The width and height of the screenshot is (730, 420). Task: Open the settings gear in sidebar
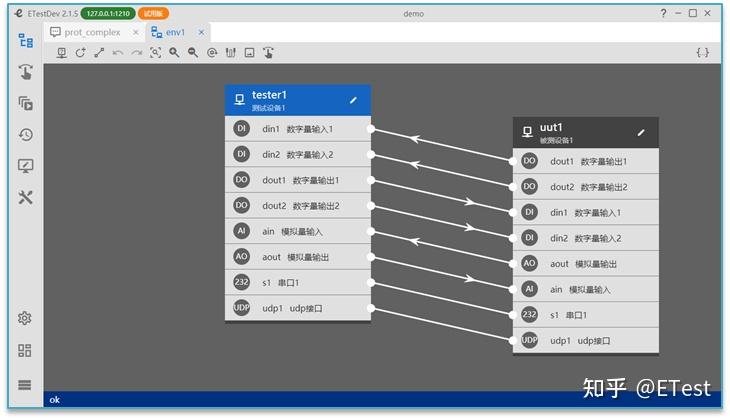click(x=25, y=318)
